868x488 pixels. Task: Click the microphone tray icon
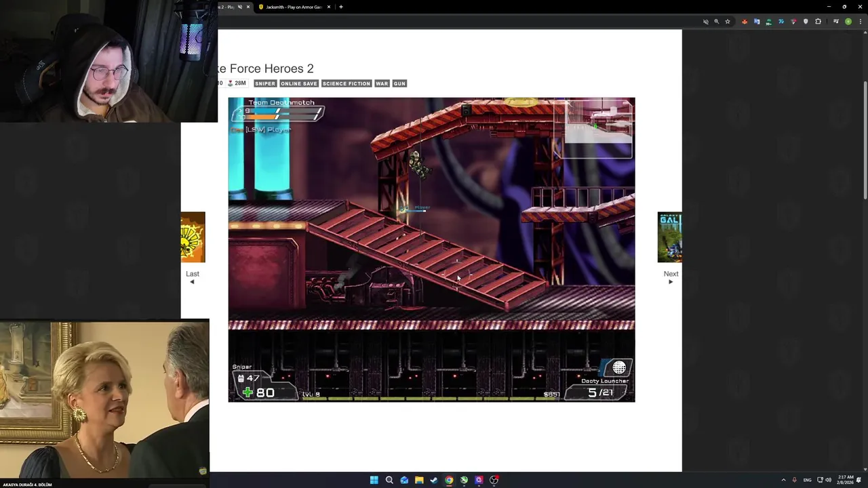pos(794,480)
